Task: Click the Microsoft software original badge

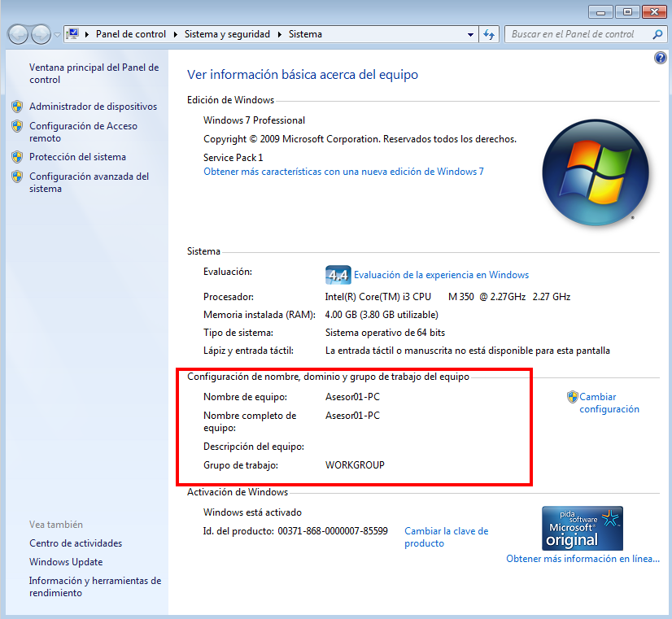Action: pos(582,528)
